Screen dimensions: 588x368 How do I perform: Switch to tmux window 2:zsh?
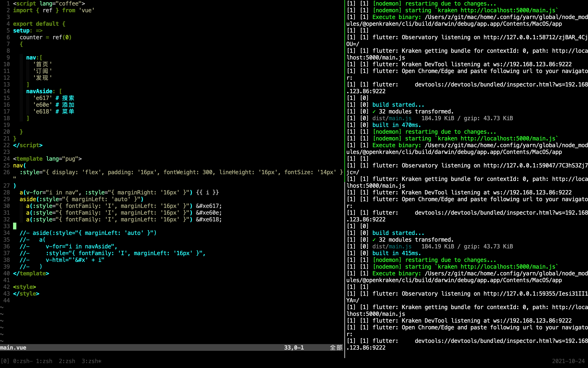pos(67,361)
